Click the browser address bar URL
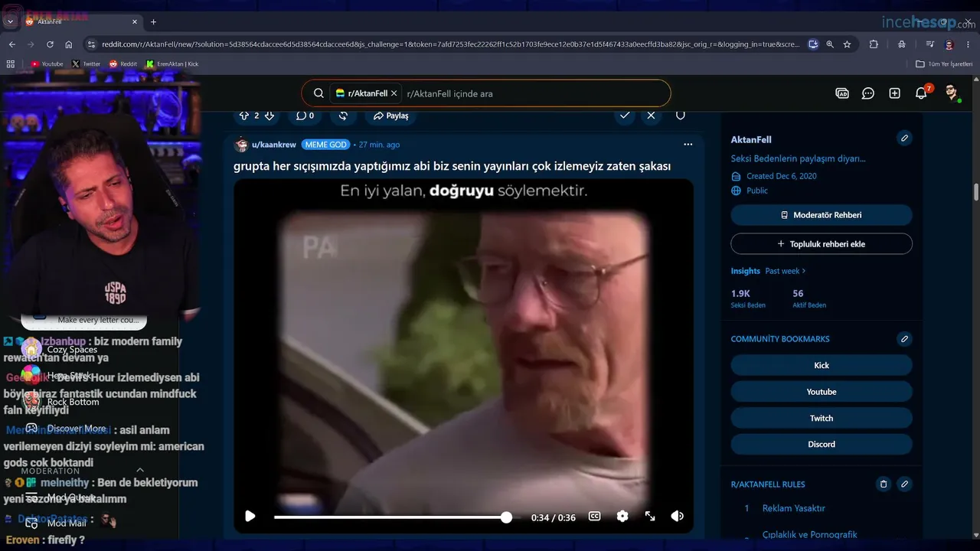The image size is (980, 551). click(450, 44)
